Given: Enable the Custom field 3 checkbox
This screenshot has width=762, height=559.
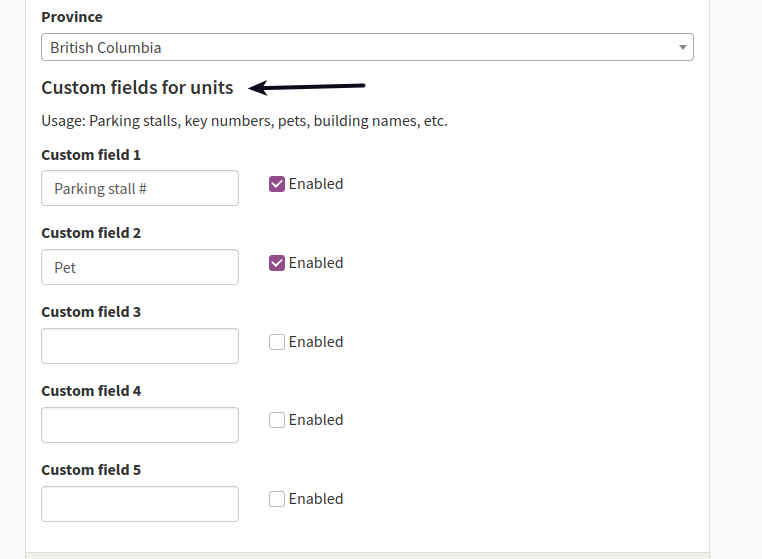Looking at the screenshot, I should [277, 342].
